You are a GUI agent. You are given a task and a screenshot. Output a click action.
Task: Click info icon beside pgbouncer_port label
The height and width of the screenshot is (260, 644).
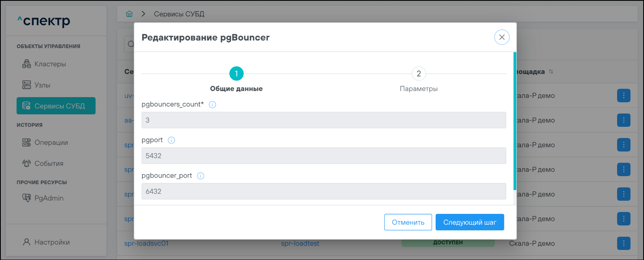[x=201, y=176]
